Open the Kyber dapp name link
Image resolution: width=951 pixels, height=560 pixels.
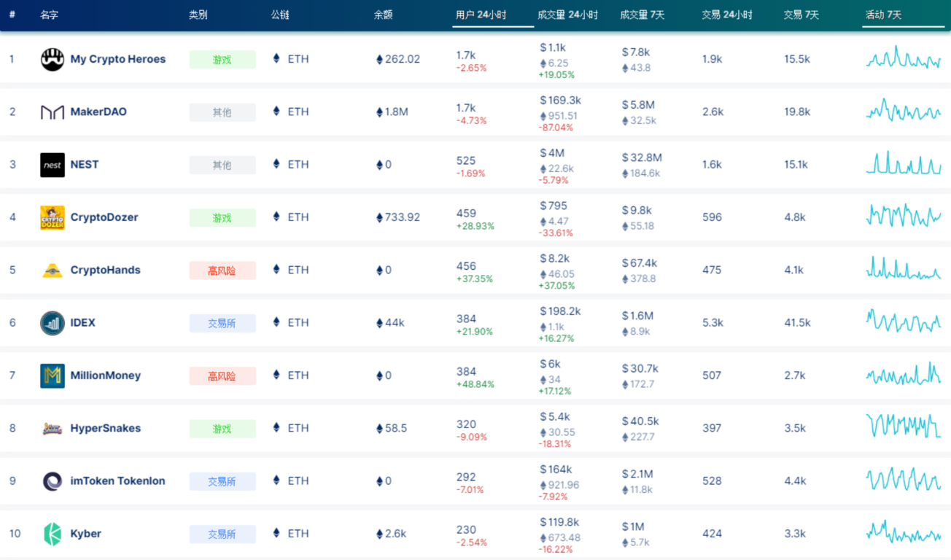86,534
